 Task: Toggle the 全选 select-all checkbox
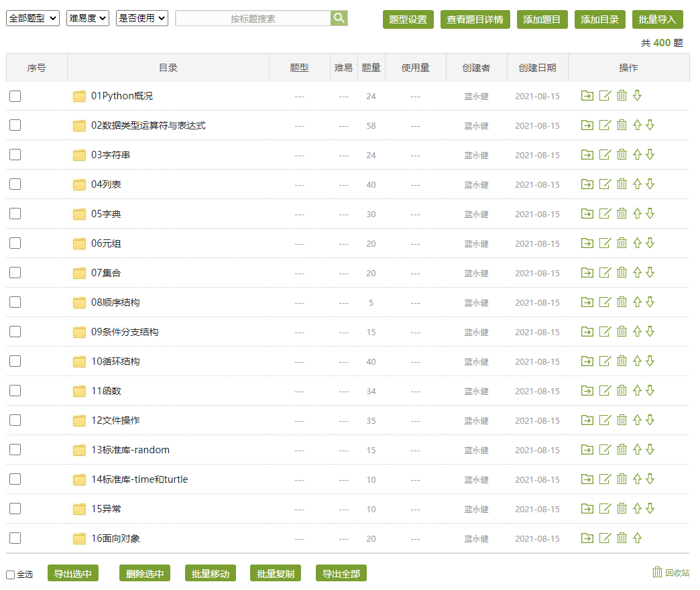[10, 575]
